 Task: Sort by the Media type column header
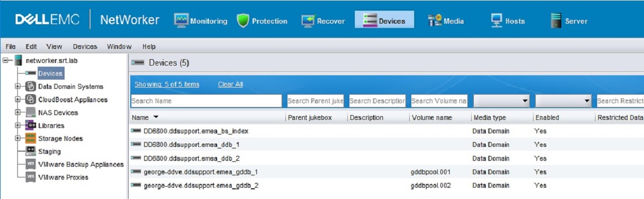point(490,118)
